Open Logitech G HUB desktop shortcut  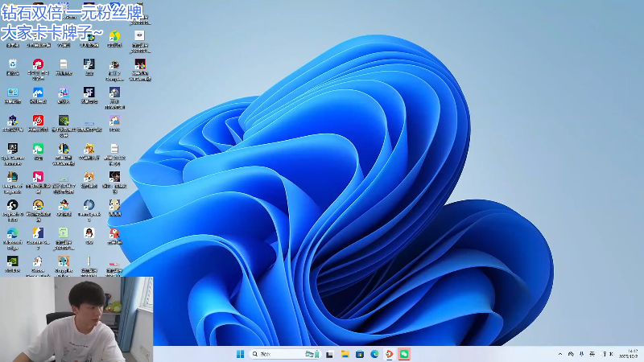pos(12,205)
